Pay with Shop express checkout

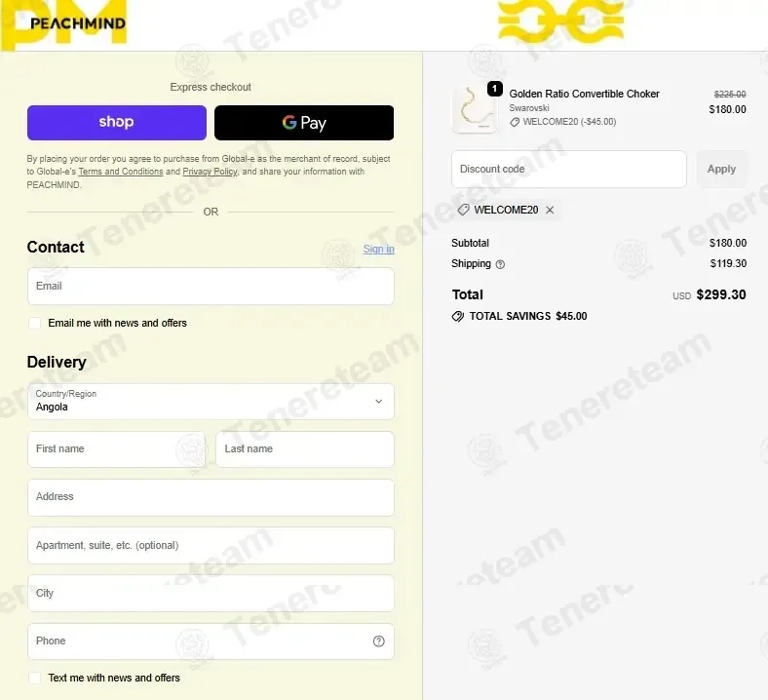[117, 123]
